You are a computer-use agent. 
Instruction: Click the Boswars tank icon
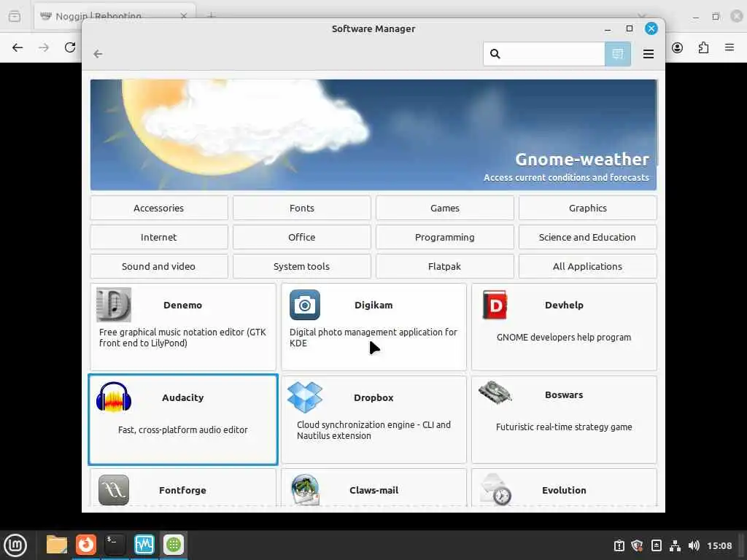click(495, 393)
